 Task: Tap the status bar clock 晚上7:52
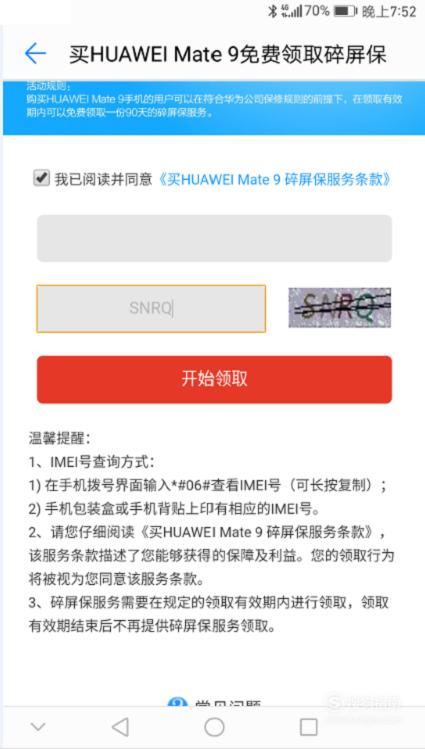(390, 12)
